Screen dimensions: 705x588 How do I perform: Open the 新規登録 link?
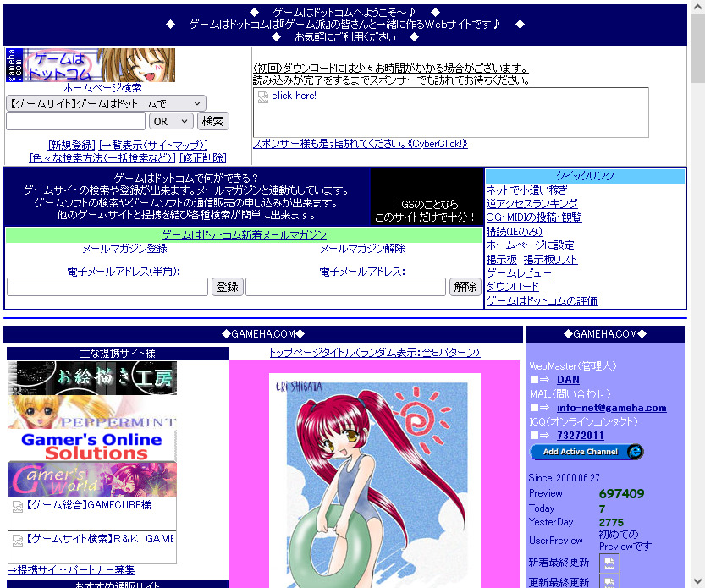pos(71,146)
